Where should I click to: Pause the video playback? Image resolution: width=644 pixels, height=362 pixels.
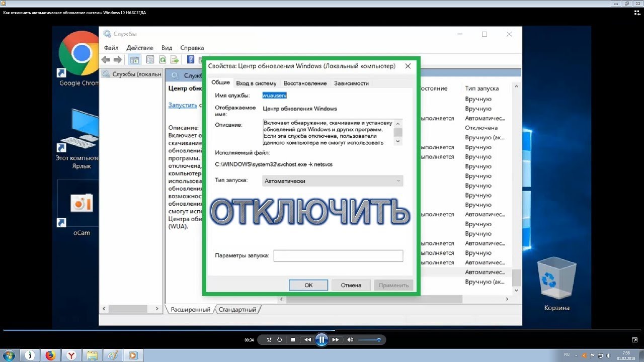(321, 340)
